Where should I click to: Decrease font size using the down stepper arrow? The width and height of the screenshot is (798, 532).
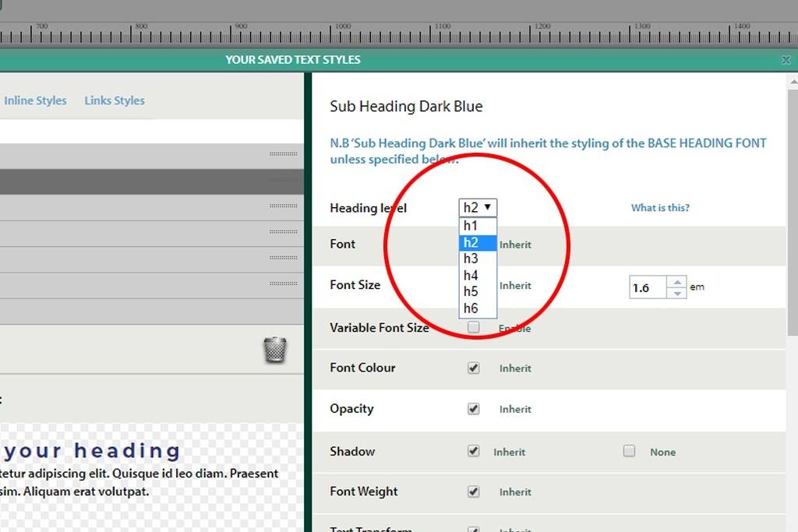(676, 292)
